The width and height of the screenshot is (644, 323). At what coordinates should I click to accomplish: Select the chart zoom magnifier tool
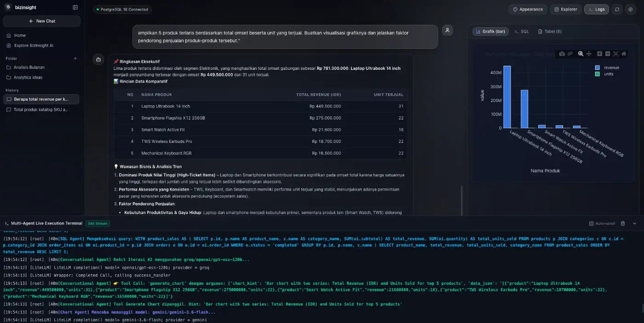coord(581,54)
